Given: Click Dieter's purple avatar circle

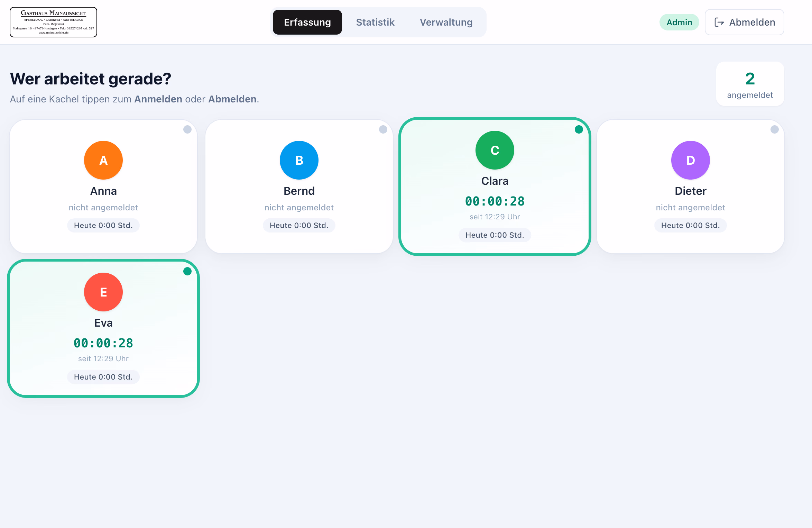Looking at the screenshot, I should (691, 160).
